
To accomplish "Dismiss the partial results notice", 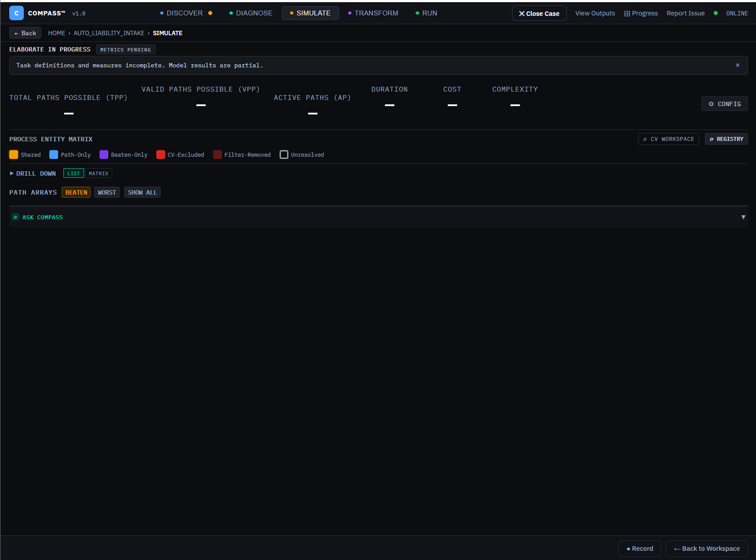I will 738,65.
